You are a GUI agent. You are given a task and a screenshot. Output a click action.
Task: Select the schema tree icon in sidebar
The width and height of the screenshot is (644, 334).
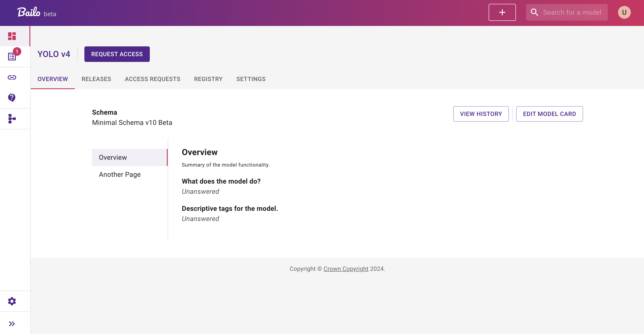(12, 118)
